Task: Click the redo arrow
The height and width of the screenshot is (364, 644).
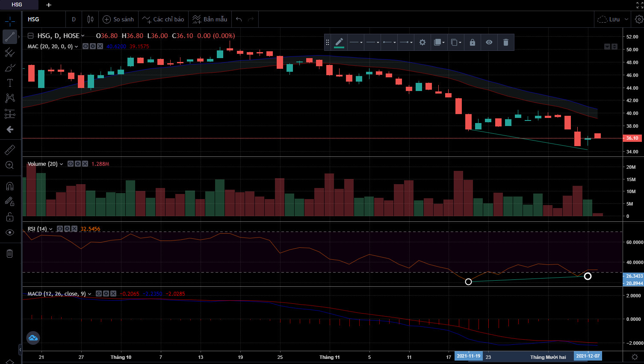Action: tap(251, 19)
